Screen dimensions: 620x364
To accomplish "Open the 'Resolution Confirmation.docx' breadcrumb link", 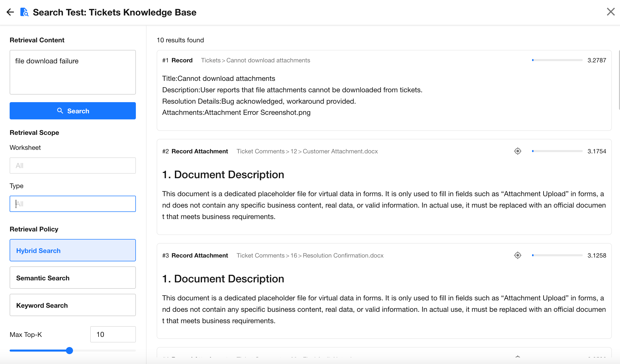I will coord(343,256).
